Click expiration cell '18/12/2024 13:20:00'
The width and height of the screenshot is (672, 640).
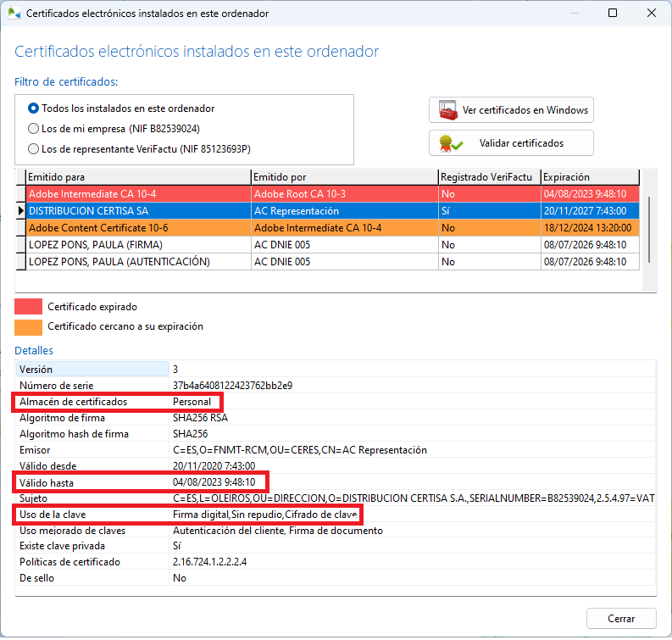[x=590, y=228]
